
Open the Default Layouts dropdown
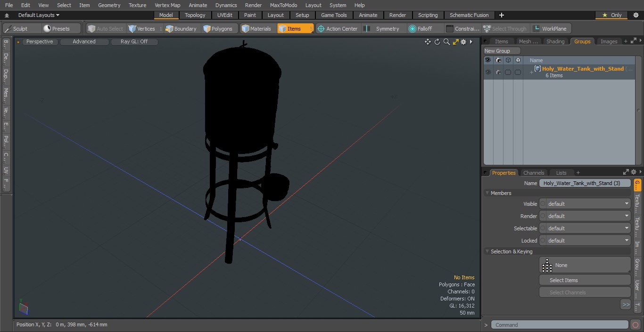click(x=39, y=15)
